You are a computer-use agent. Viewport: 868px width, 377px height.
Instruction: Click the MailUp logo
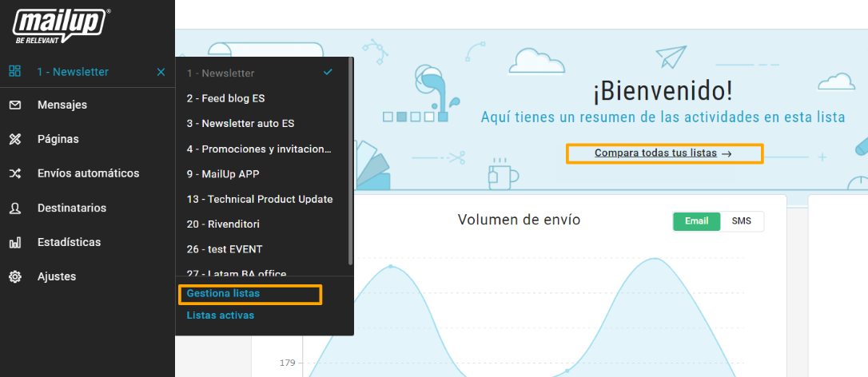click(x=62, y=25)
